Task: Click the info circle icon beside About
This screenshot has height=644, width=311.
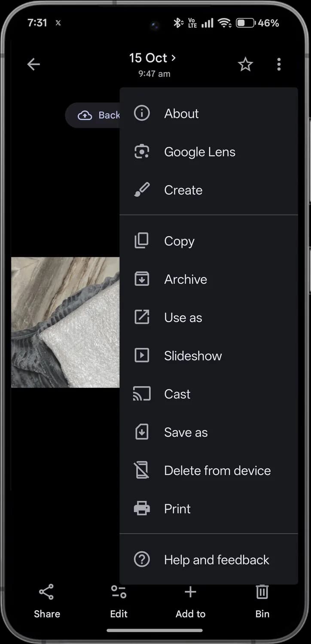Action: 142,113
